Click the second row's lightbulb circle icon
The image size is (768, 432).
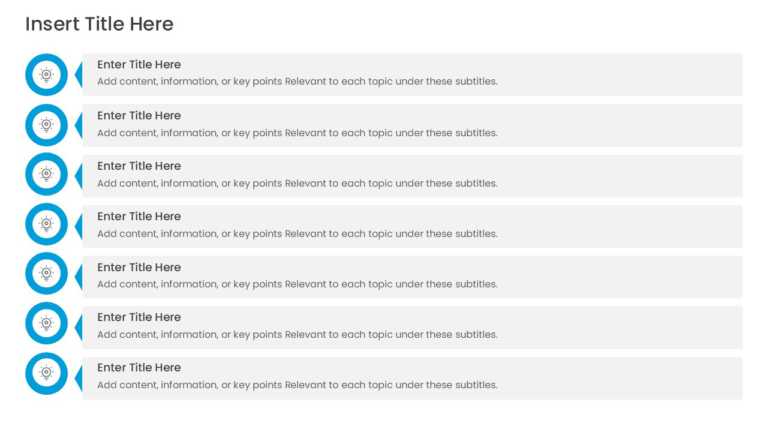[47, 125]
